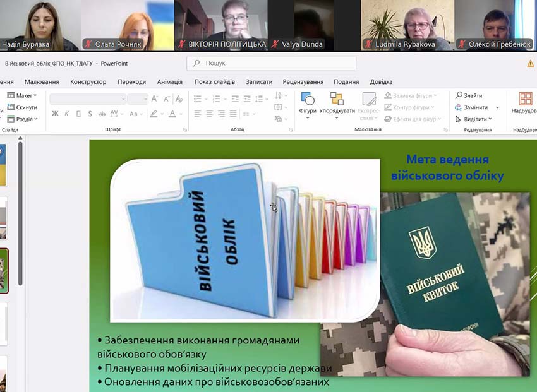Switch to the Показ слайдів tab
Viewport: 537px width, 392px height.
point(214,82)
